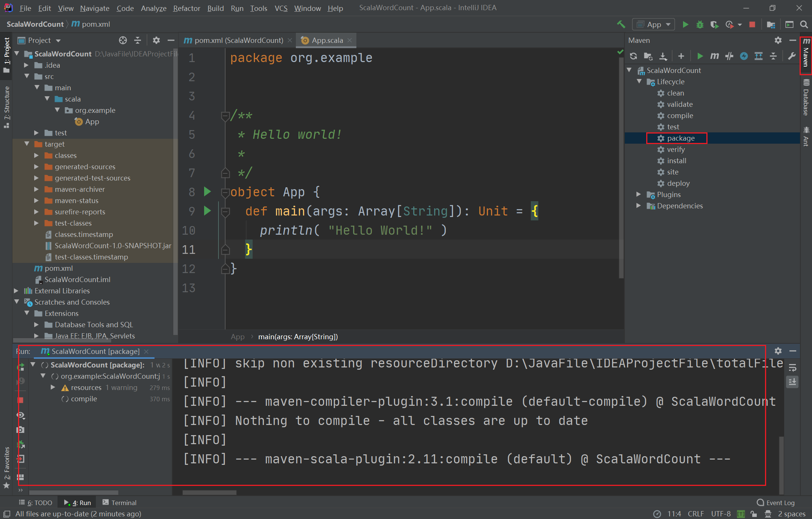Viewport: 812px width, 519px height.
Task: Toggle Maven offline mode
Action: [x=729, y=56]
